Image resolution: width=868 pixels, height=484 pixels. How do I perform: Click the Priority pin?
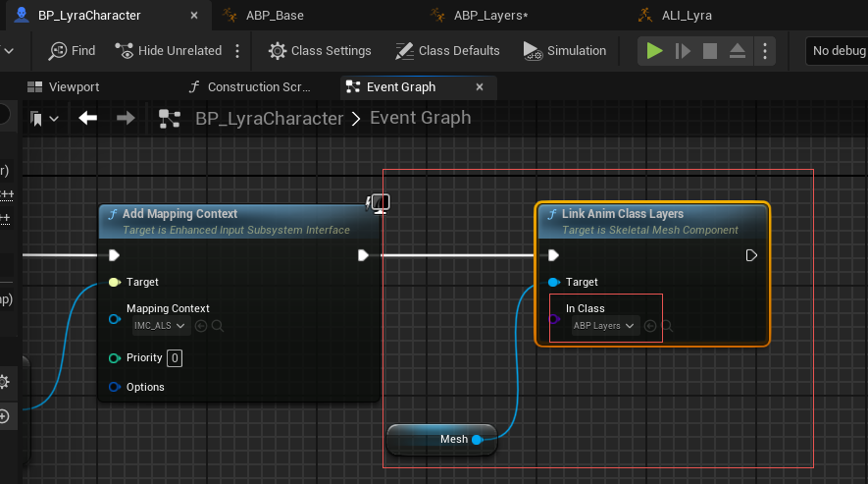click(x=115, y=358)
